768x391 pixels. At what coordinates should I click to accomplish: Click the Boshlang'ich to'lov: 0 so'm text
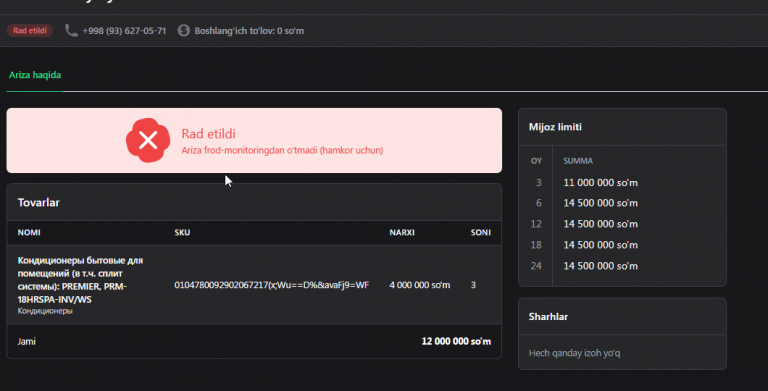249,31
